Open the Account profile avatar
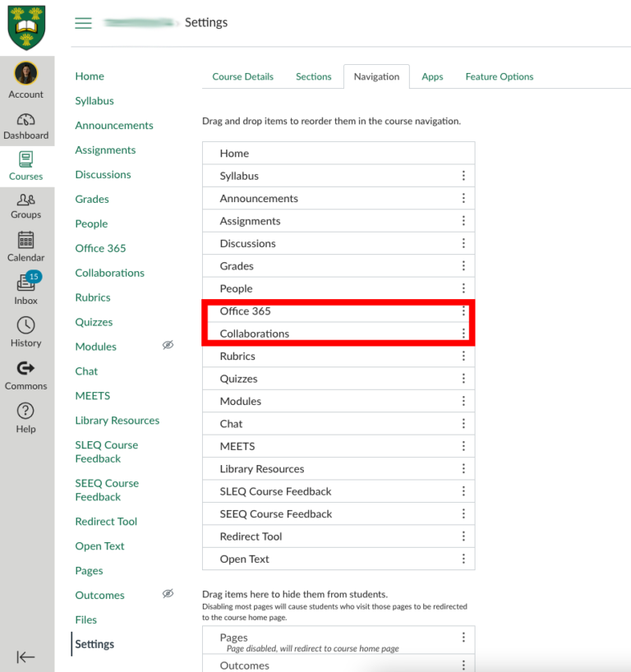 tap(26, 74)
